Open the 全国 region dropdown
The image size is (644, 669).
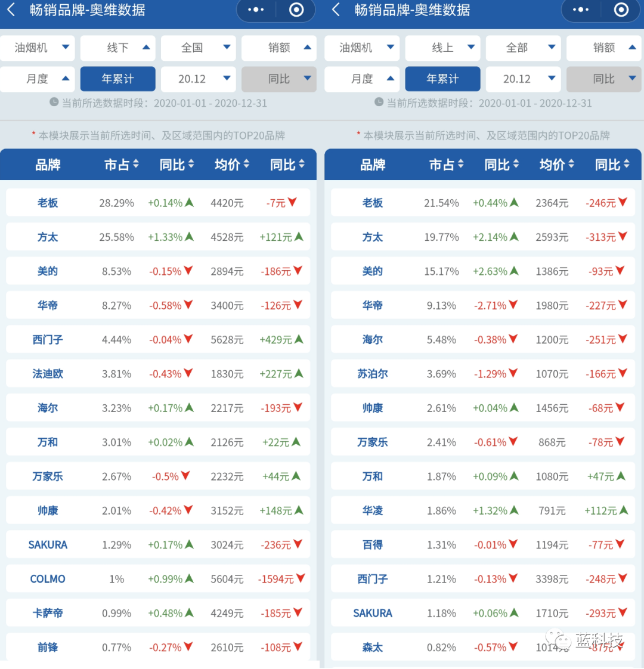click(x=199, y=48)
